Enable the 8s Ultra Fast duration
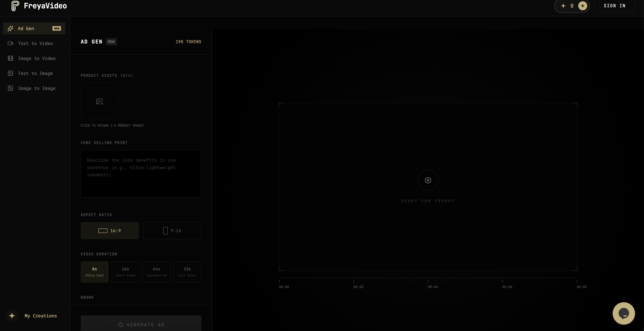Viewport: 644px width, 331px height. click(x=95, y=272)
